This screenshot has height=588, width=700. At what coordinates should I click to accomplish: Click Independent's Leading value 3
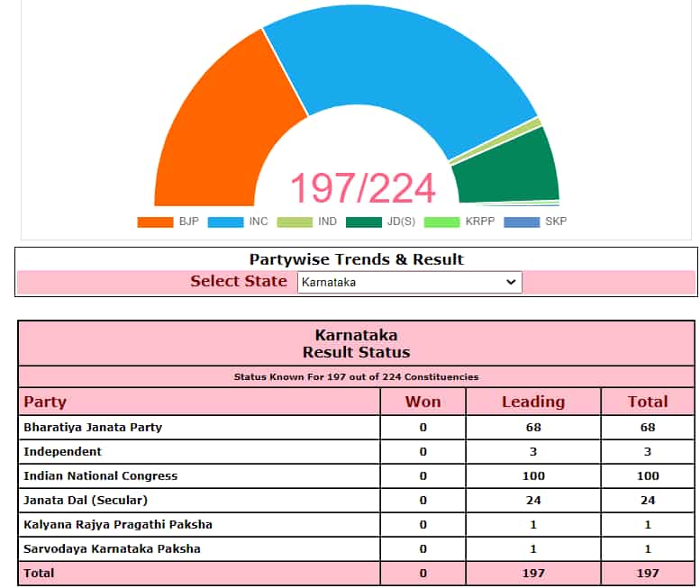click(533, 451)
